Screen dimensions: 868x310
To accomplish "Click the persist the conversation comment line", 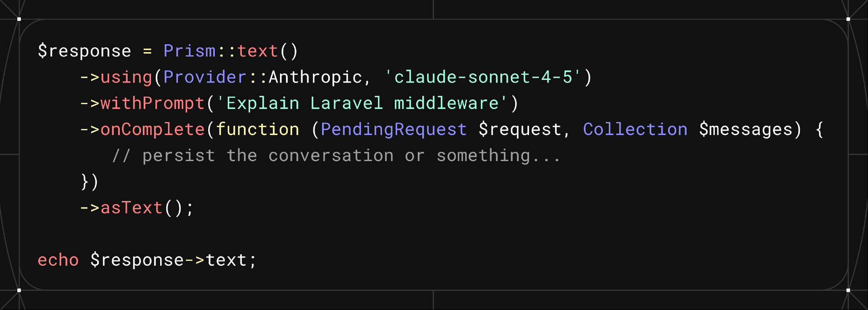I will [x=336, y=155].
